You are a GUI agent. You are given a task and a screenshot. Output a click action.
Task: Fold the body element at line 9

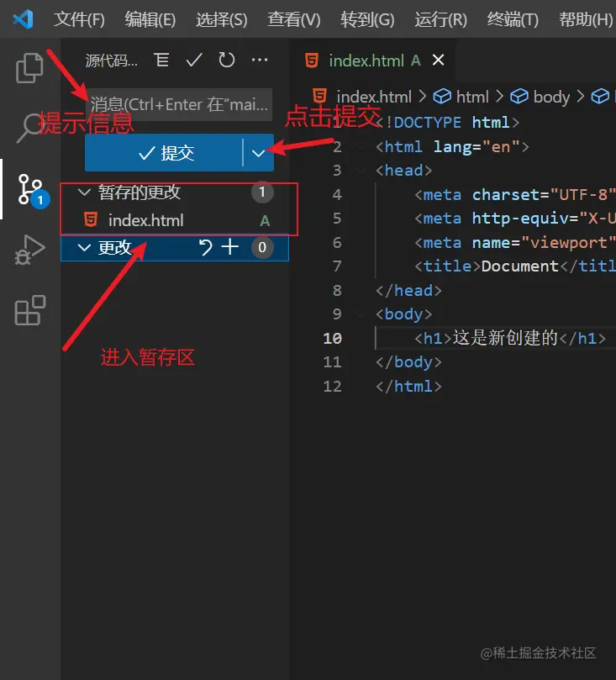[x=361, y=314]
